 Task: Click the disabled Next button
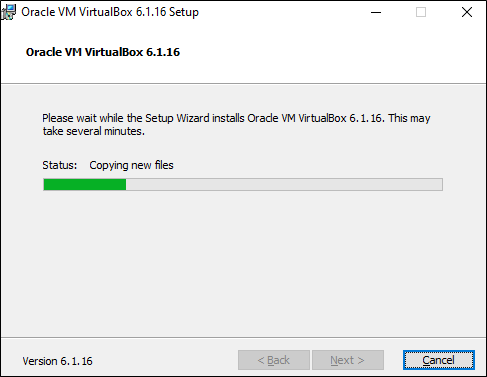pos(348,360)
